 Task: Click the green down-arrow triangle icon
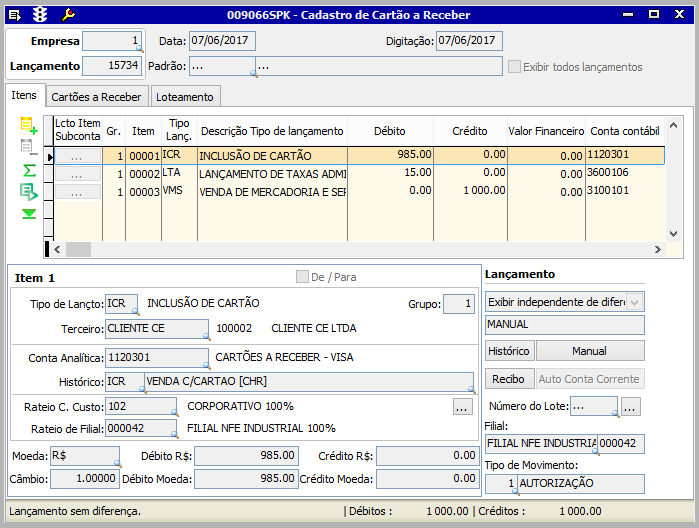[x=29, y=214]
